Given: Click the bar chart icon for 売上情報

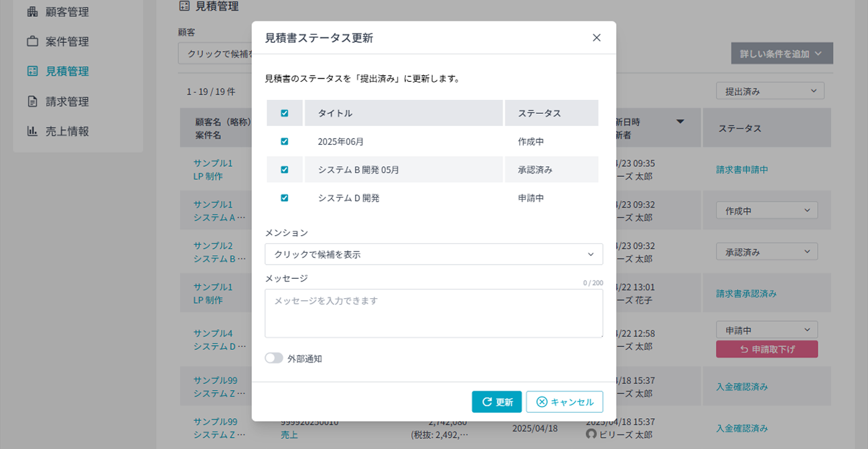Looking at the screenshot, I should pos(32,131).
